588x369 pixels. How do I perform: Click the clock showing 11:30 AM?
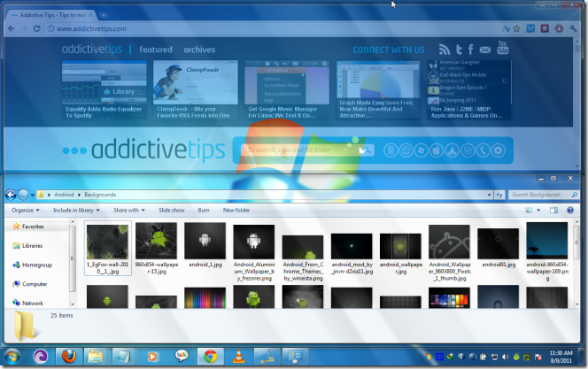[x=561, y=353]
